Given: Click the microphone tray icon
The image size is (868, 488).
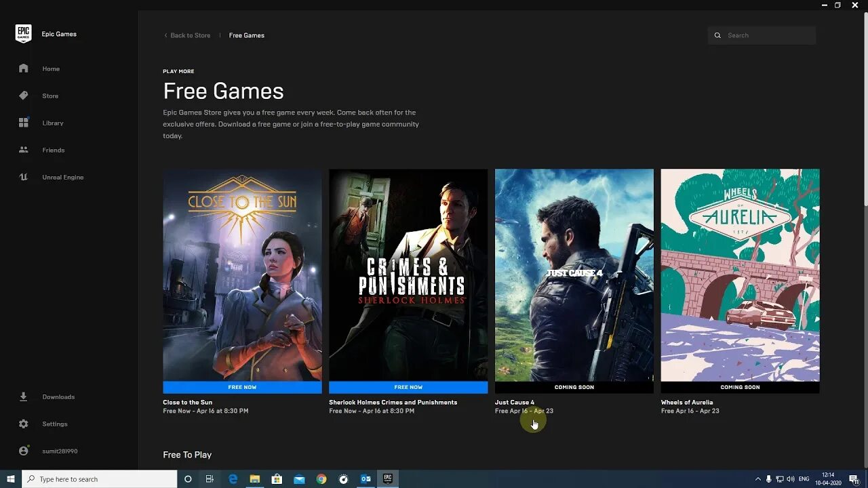Looking at the screenshot, I should (769, 479).
